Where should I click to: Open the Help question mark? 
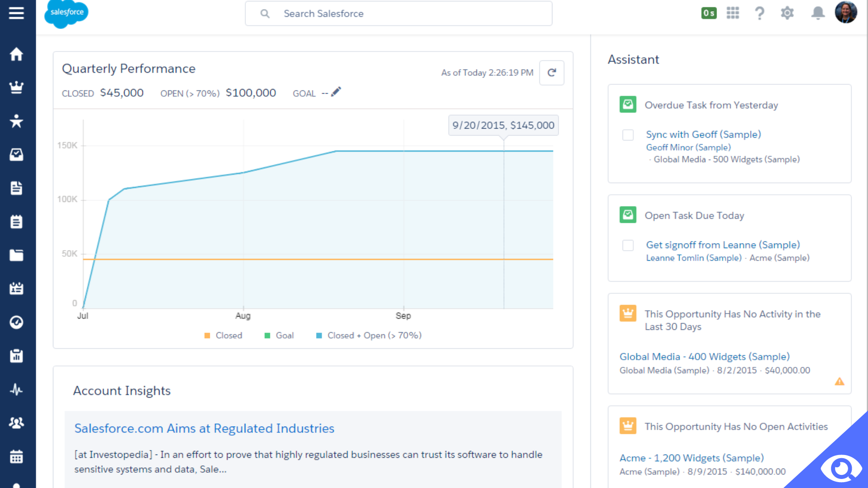pyautogui.click(x=760, y=13)
